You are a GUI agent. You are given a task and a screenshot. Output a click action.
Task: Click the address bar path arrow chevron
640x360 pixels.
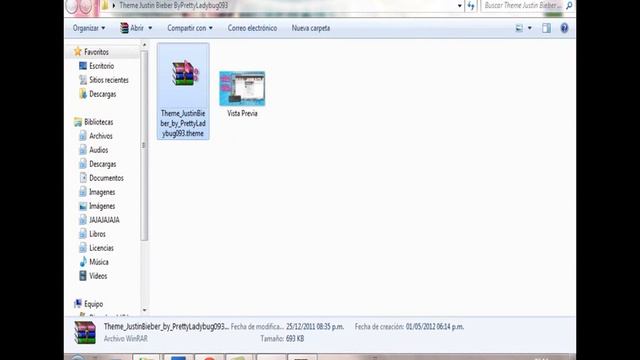[114, 6]
